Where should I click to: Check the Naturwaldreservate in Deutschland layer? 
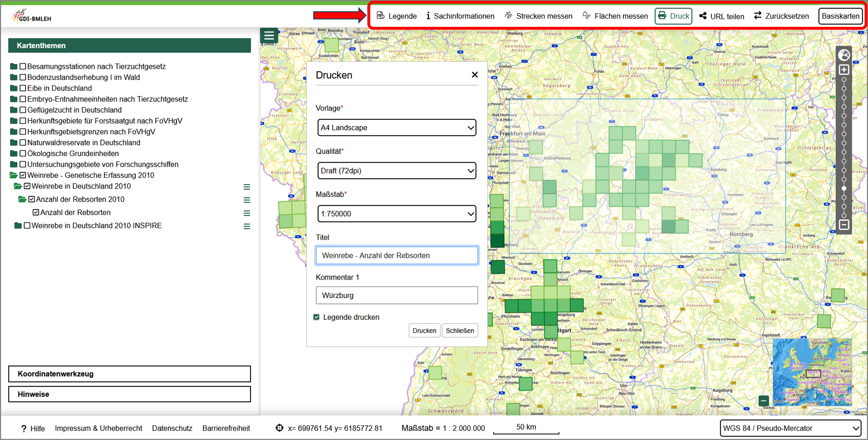(x=23, y=143)
